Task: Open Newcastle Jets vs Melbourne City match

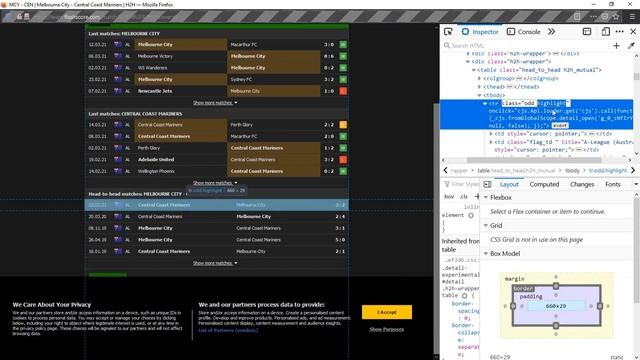Action: point(217,91)
